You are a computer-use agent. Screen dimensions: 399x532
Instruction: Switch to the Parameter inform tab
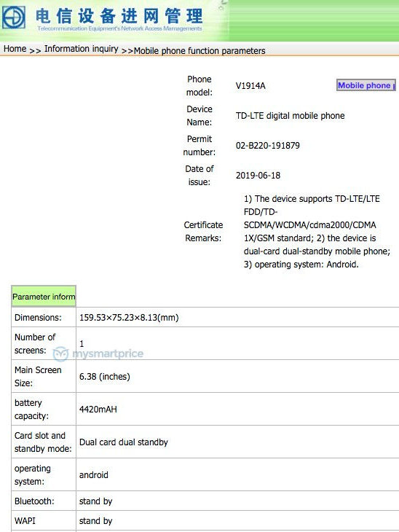(x=44, y=297)
